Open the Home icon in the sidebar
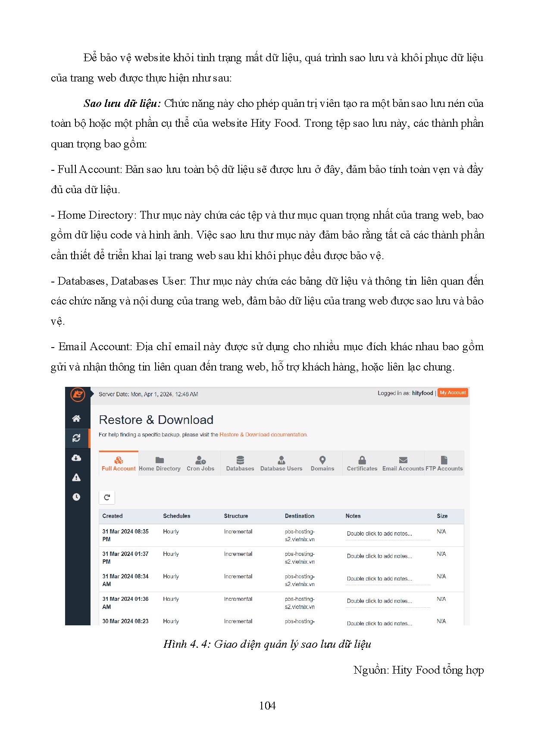535x756 pixels. click(x=76, y=418)
